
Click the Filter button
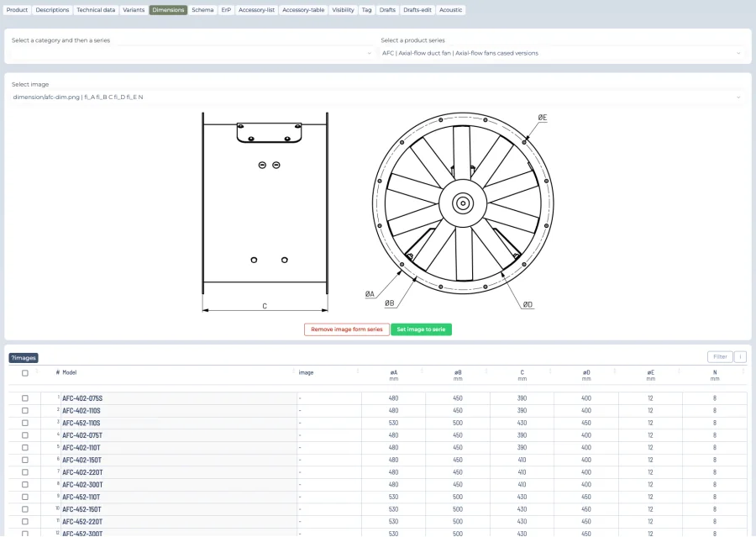[720, 357]
